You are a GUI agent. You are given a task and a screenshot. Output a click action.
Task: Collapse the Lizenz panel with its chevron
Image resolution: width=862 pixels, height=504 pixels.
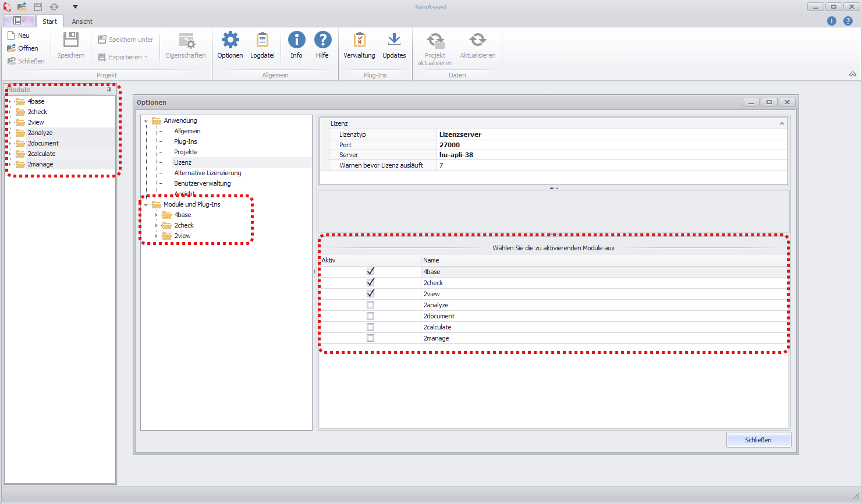point(782,123)
